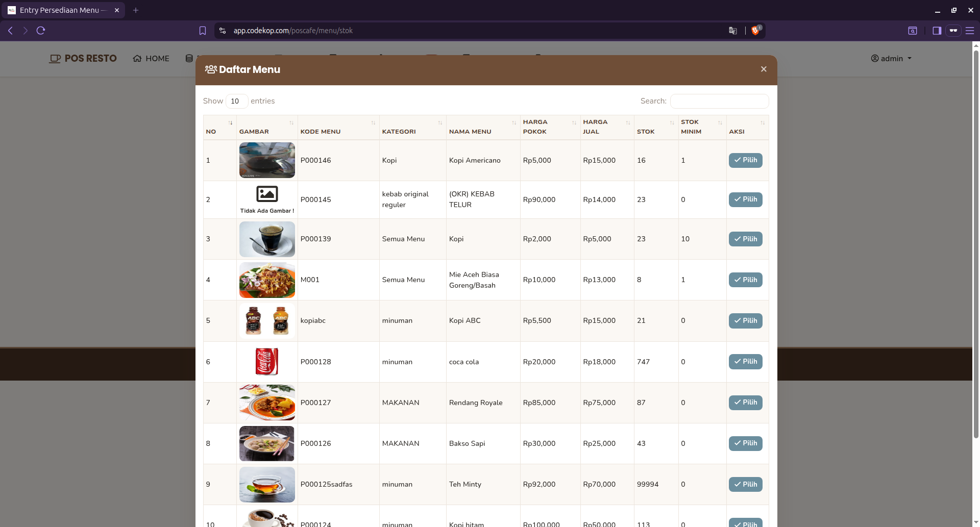Bookmark this page icon
The height and width of the screenshot is (527, 980).
coord(203,31)
